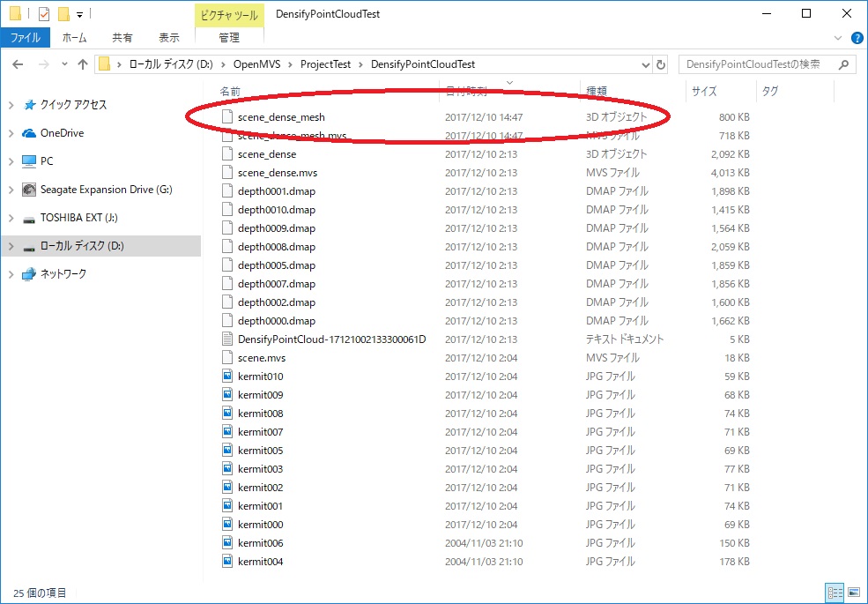Select the scene_dense.mvs file

(278, 172)
